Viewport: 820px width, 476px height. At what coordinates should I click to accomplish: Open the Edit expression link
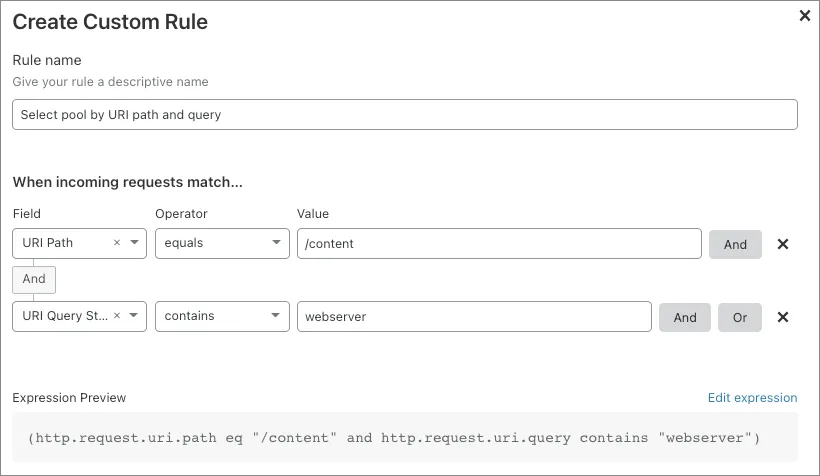[x=752, y=398]
